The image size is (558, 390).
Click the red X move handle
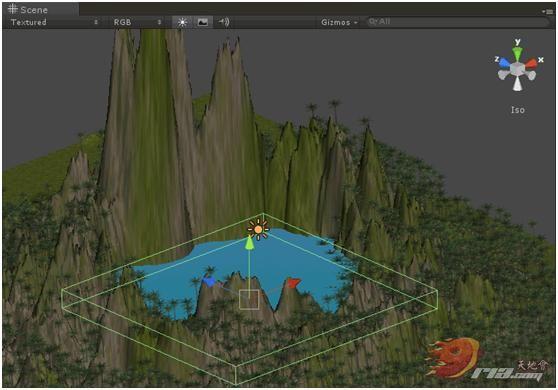coord(293,283)
